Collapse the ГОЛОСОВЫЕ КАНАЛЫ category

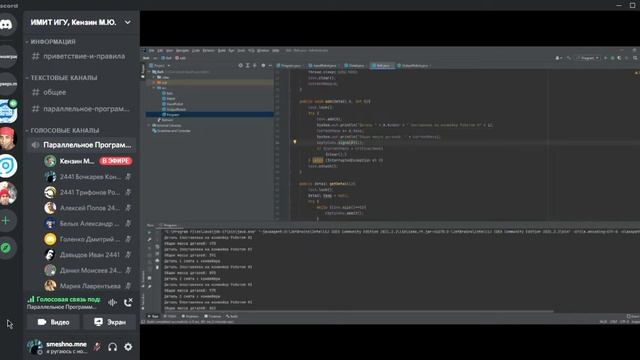pyautogui.click(x=62, y=130)
